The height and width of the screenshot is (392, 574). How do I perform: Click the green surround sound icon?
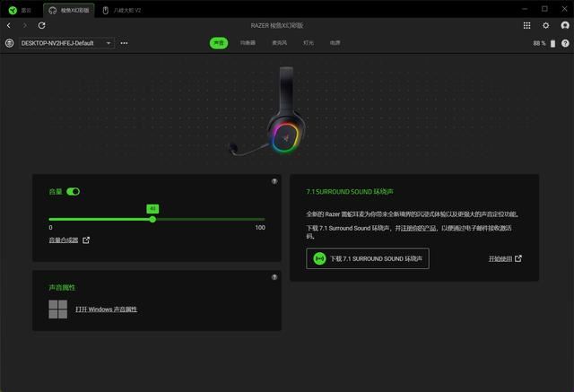point(319,258)
